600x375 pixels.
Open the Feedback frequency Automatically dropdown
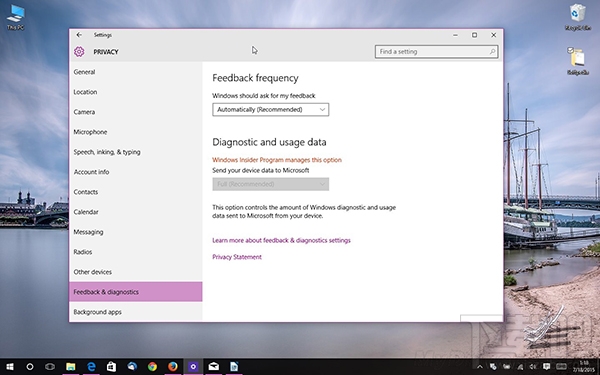coord(271,109)
